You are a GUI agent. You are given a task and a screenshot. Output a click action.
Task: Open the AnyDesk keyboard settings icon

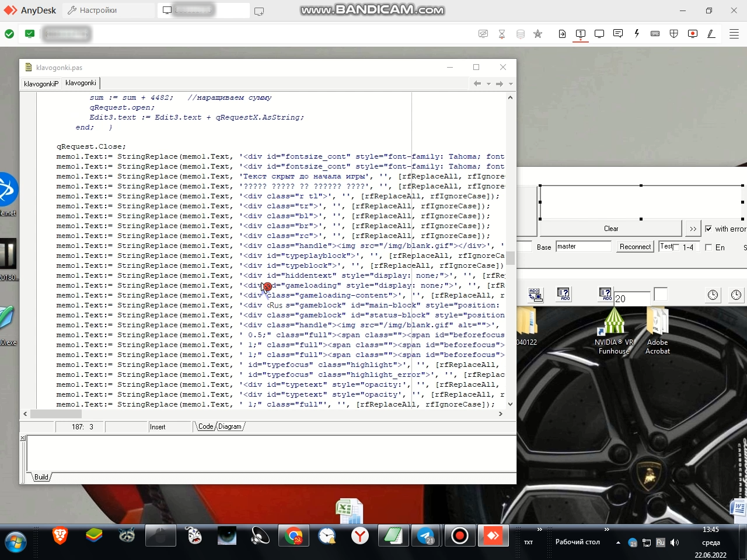point(655,34)
